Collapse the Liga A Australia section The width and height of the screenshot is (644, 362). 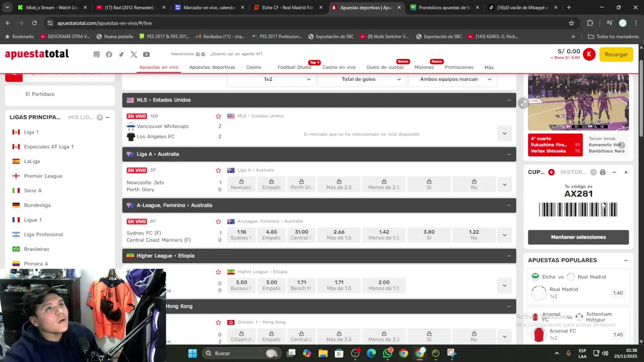pos(509,154)
